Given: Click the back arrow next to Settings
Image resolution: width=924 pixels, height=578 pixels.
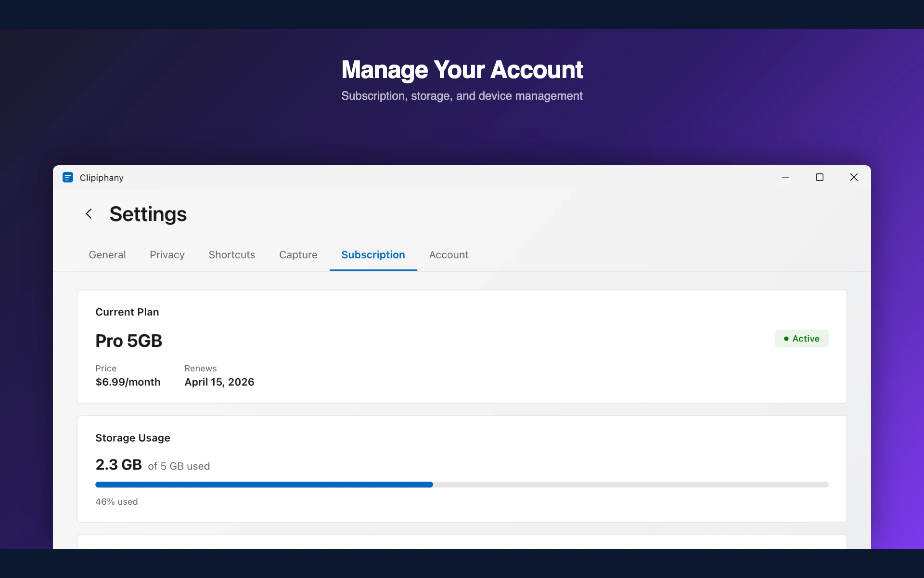Looking at the screenshot, I should click(89, 214).
